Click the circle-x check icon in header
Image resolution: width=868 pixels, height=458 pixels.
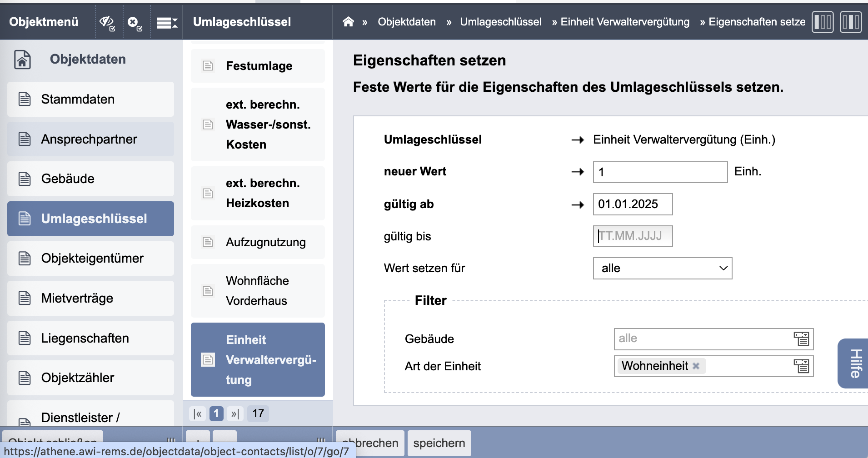(135, 23)
